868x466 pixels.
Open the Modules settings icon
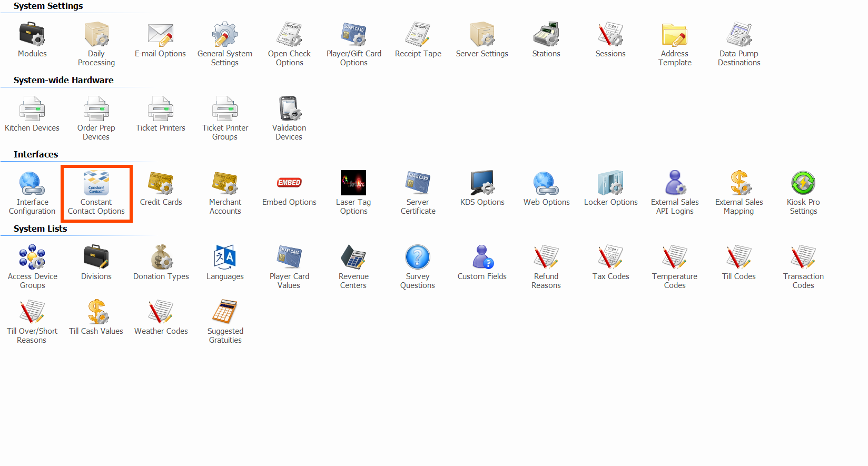coord(32,35)
